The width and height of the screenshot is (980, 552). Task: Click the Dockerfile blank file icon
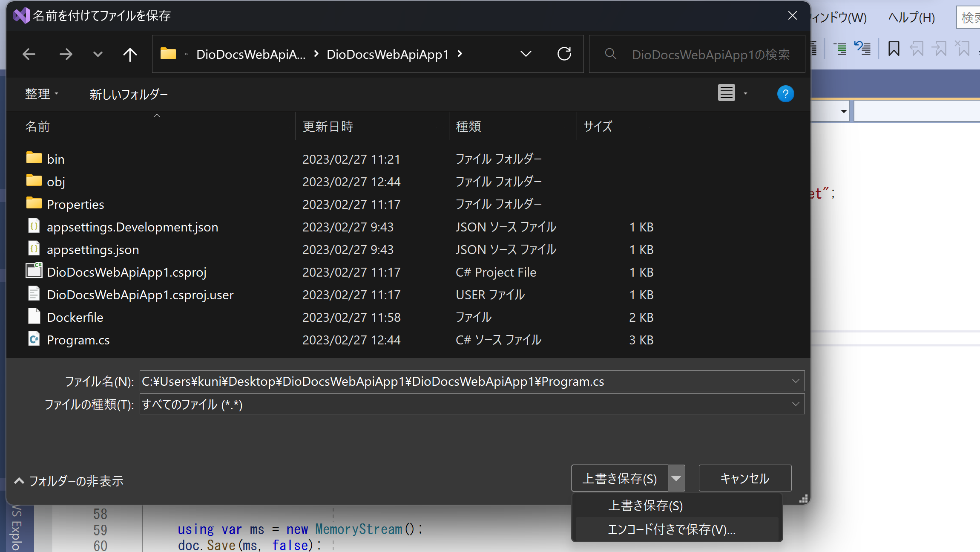(x=34, y=316)
